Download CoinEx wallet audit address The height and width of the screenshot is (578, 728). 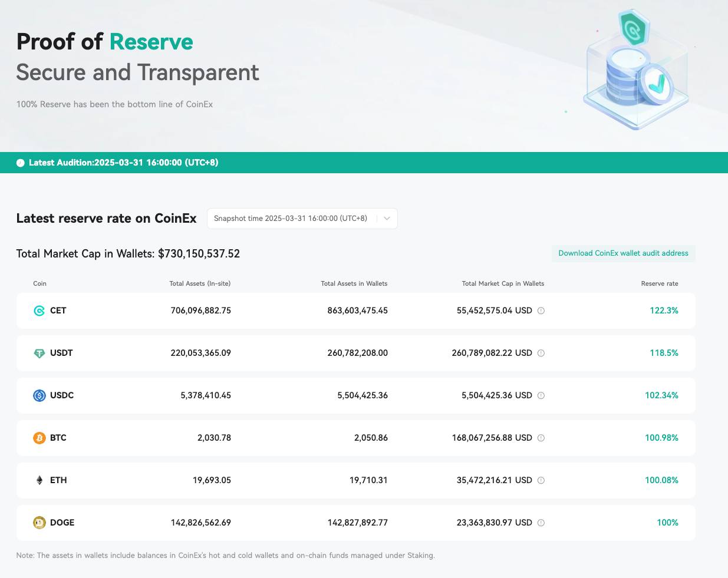pos(623,253)
